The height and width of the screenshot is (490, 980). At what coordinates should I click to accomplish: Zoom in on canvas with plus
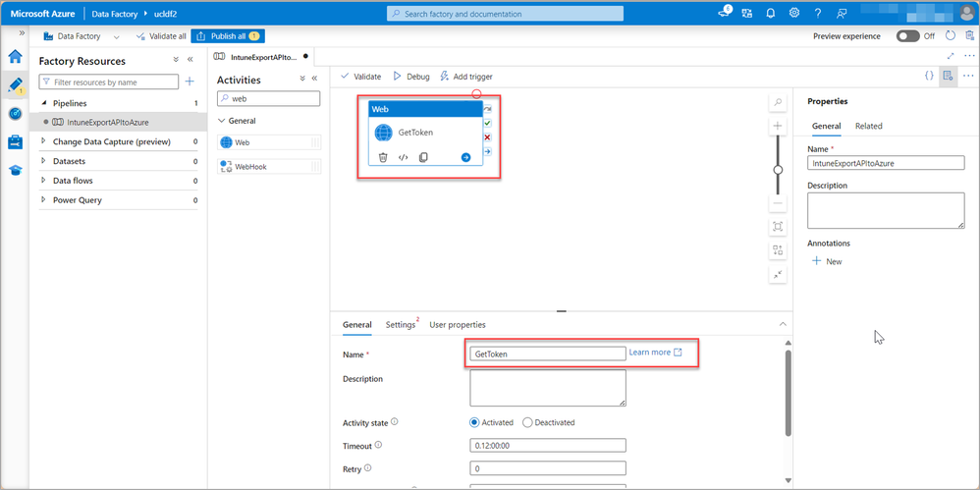coord(778,126)
